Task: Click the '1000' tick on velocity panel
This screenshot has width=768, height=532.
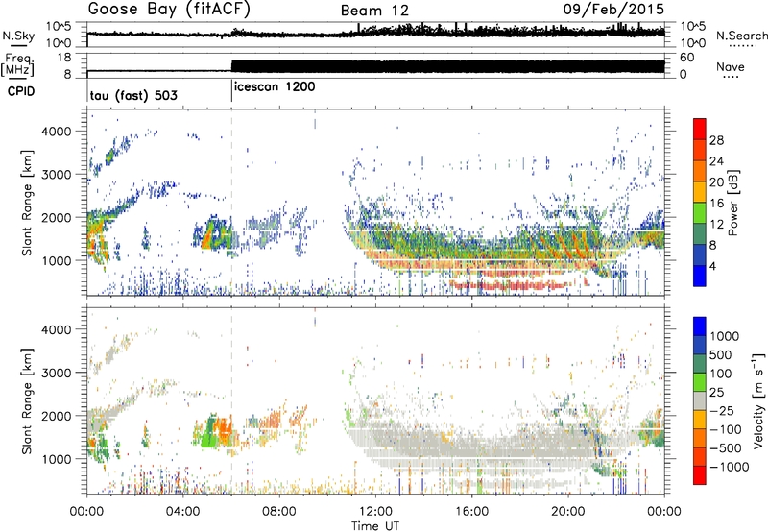Action: (x=56, y=458)
